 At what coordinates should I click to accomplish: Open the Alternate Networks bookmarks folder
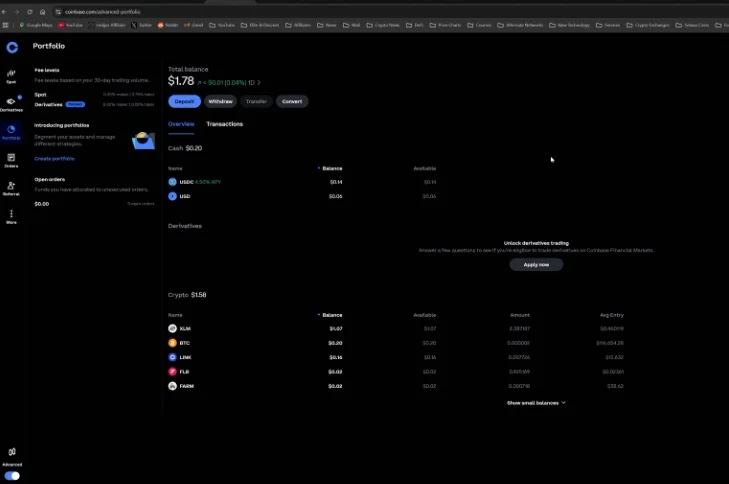[520, 25]
